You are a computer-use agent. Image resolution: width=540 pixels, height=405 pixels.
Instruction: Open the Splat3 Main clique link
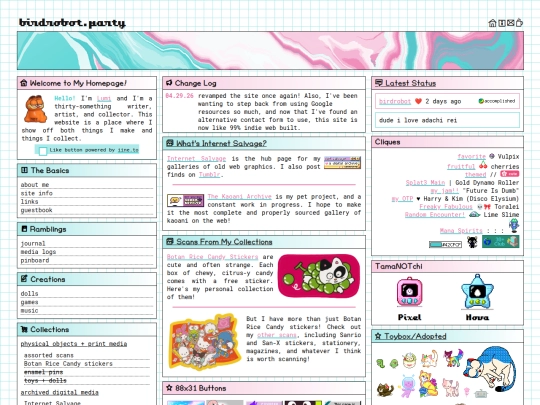tap(425, 183)
